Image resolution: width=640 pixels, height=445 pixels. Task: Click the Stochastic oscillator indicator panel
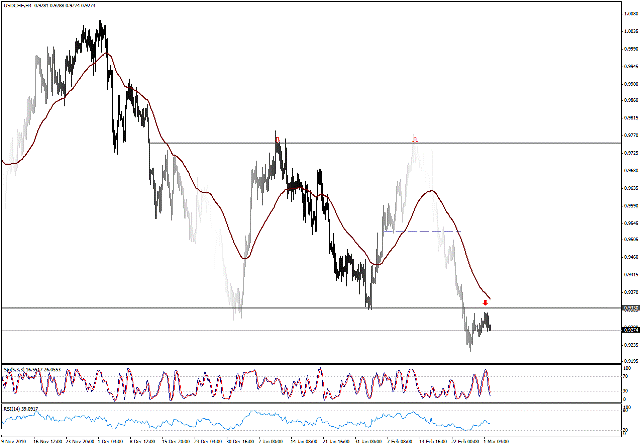pyautogui.click(x=300, y=385)
